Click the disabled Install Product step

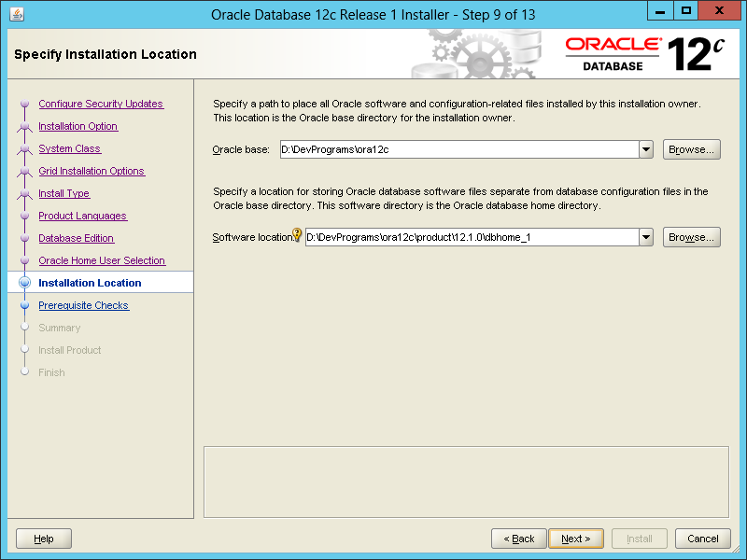click(70, 350)
